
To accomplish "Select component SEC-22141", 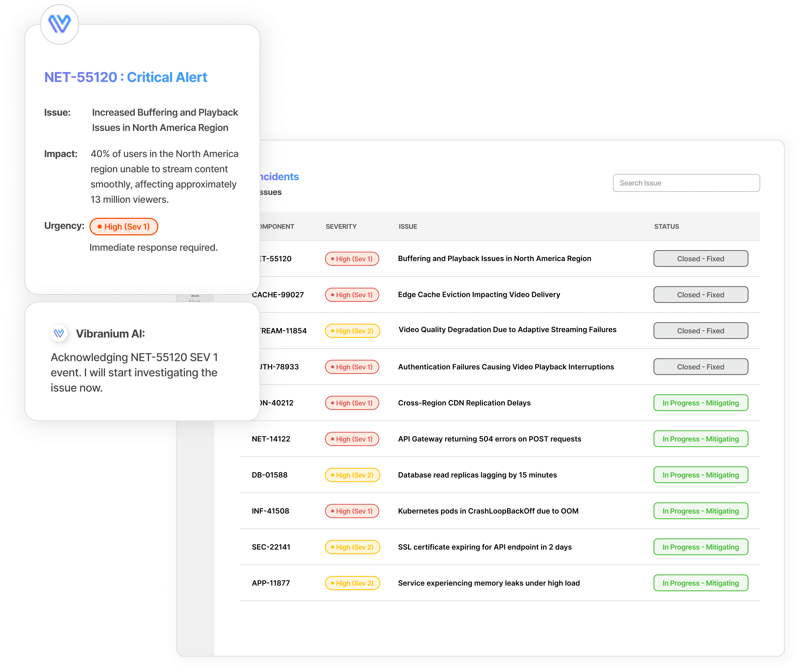I will coord(271,547).
